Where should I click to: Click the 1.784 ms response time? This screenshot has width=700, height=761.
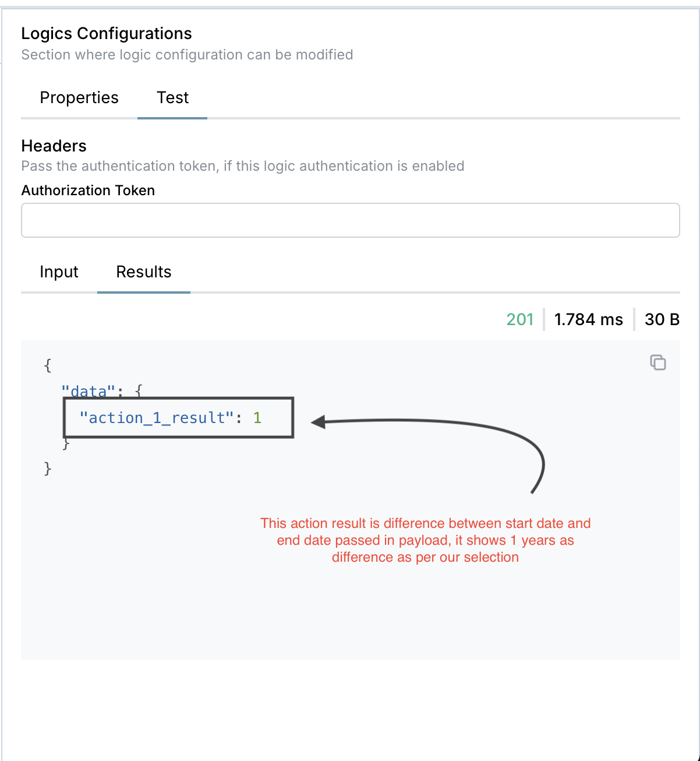click(x=588, y=320)
